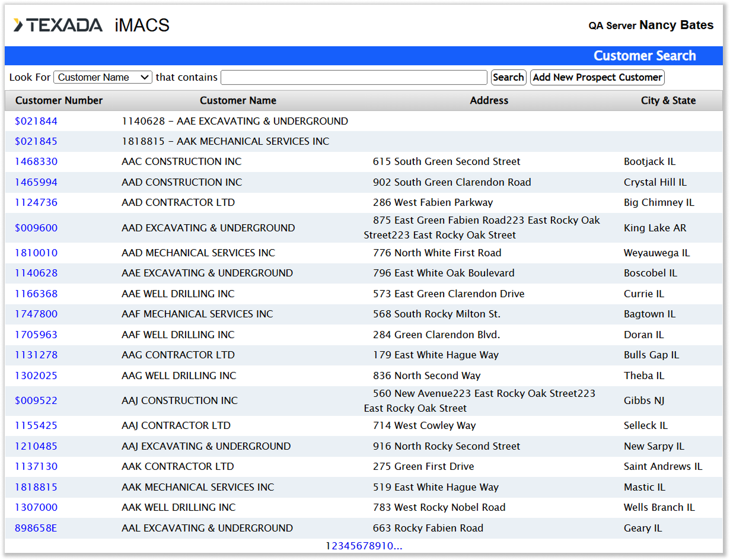Open customer $009522 record
Image resolution: width=730 pixels, height=560 pixels.
36,400
